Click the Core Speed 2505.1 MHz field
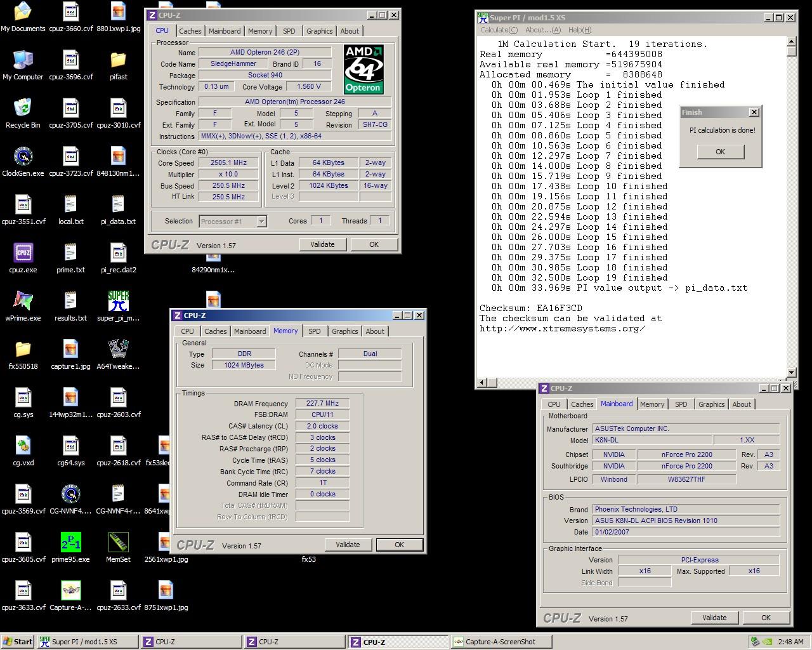The height and width of the screenshot is (650, 812). click(x=228, y=163)
